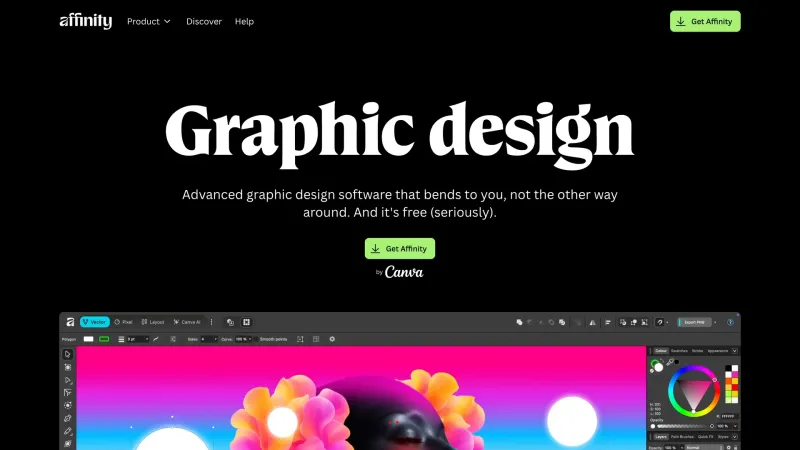Click the white fill colour swatch

pyautogui.click(x=88, y=339)
